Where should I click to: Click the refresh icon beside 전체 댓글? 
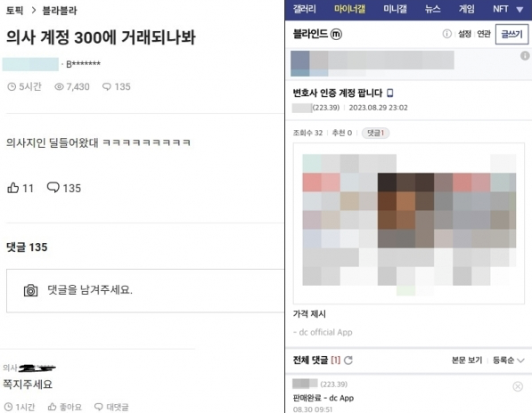(x=348, y=360)
